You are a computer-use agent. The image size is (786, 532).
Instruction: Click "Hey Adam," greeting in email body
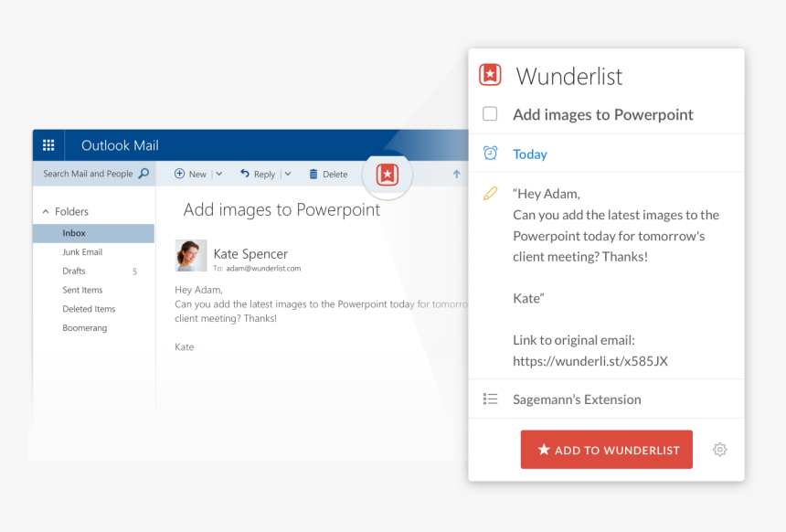[198, 290]
